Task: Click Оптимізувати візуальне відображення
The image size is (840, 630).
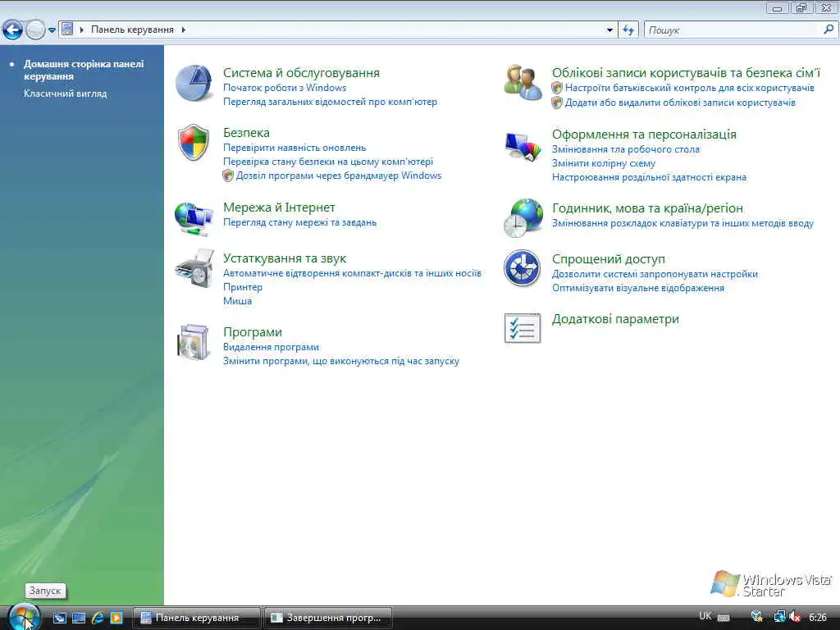Action: tap(638, 288)
